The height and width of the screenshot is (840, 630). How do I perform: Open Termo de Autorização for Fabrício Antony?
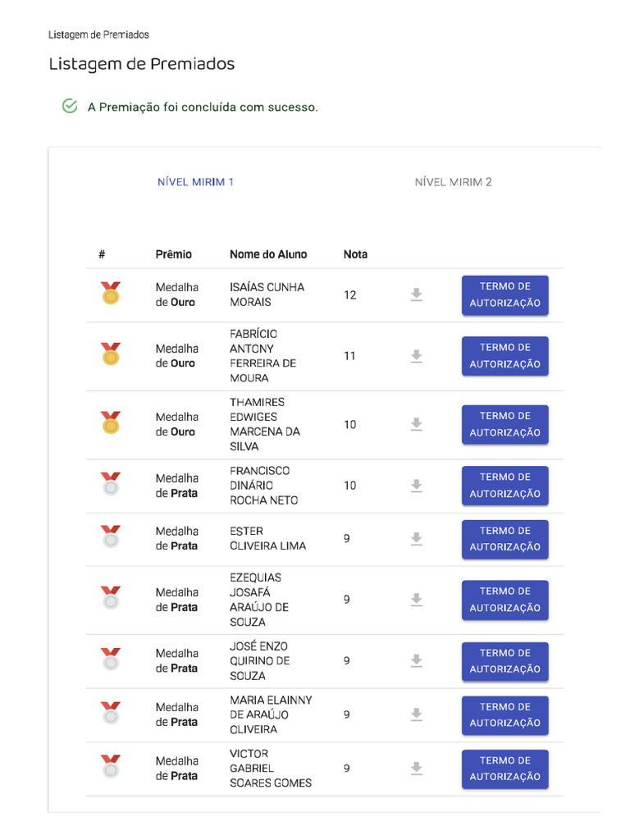click(x=504, y=355)
